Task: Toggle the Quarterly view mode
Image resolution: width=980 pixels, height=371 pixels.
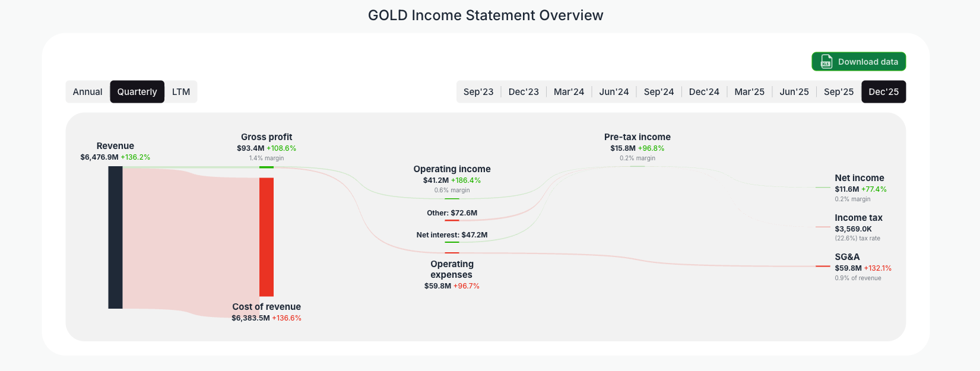Action: click(137, 91)
